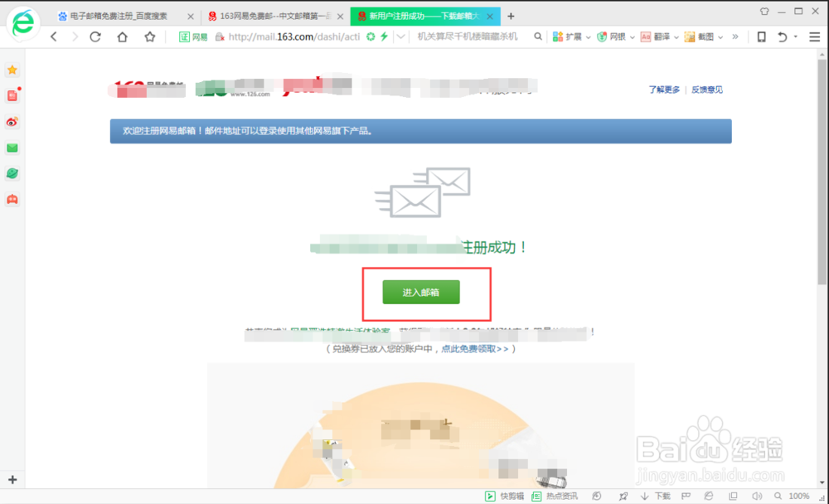
Task: Click the undo closed tab icon
Action: (782, 36)
